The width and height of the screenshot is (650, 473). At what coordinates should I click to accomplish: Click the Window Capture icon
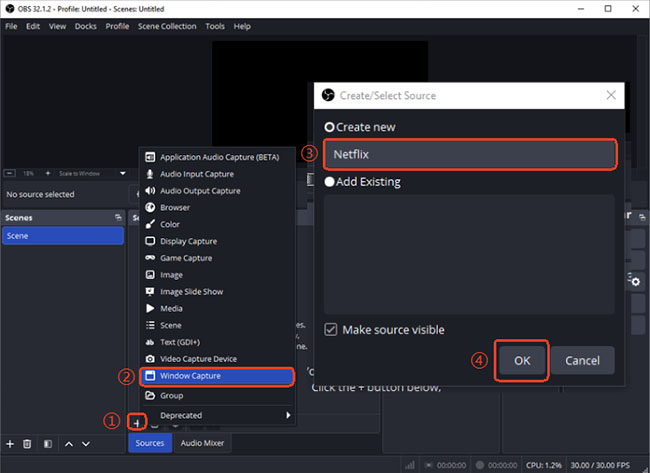tap(150, 376)
